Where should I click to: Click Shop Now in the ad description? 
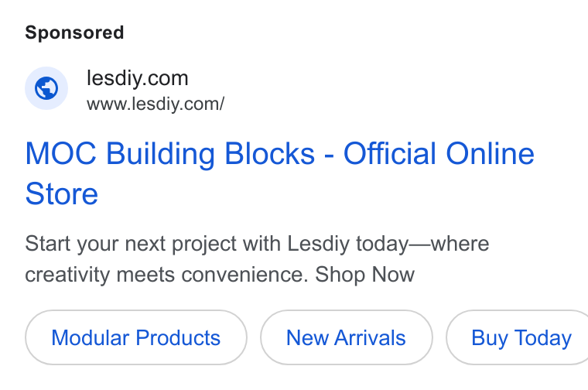tap(365, 275)
